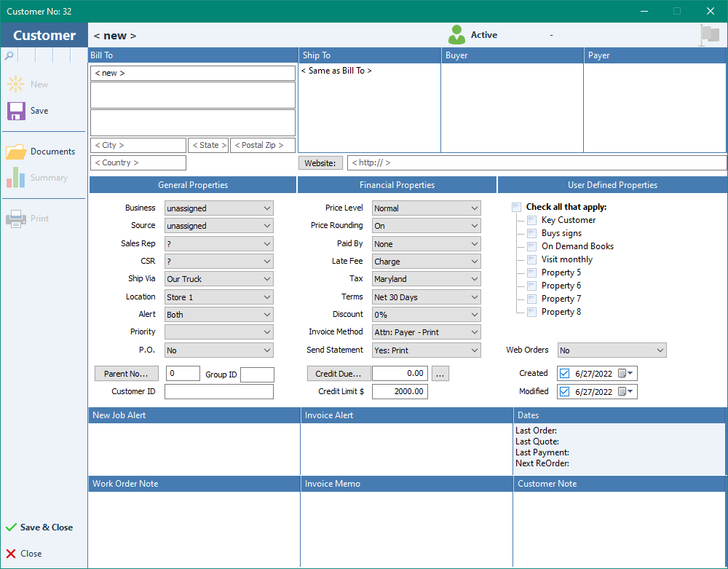Screen dimensions: 728x569
Task: Click the Financial Properties section header
Action: 397,184
